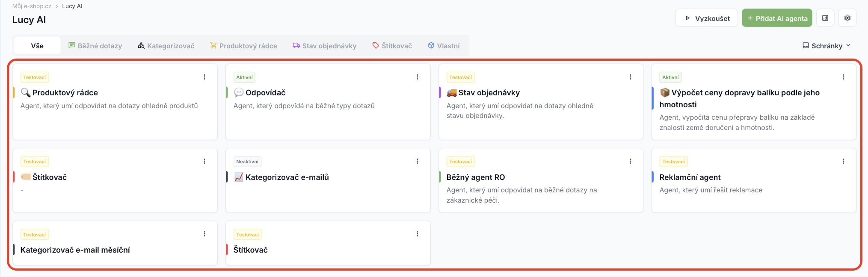Open the Štítkovač filter tab
This screenshot has width=868, height=277.
pos(392,46)
